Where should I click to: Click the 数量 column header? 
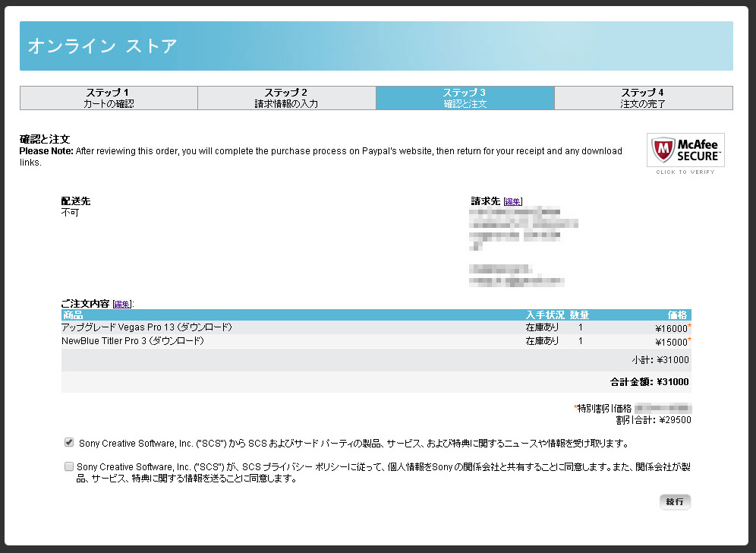coord(579,315)
